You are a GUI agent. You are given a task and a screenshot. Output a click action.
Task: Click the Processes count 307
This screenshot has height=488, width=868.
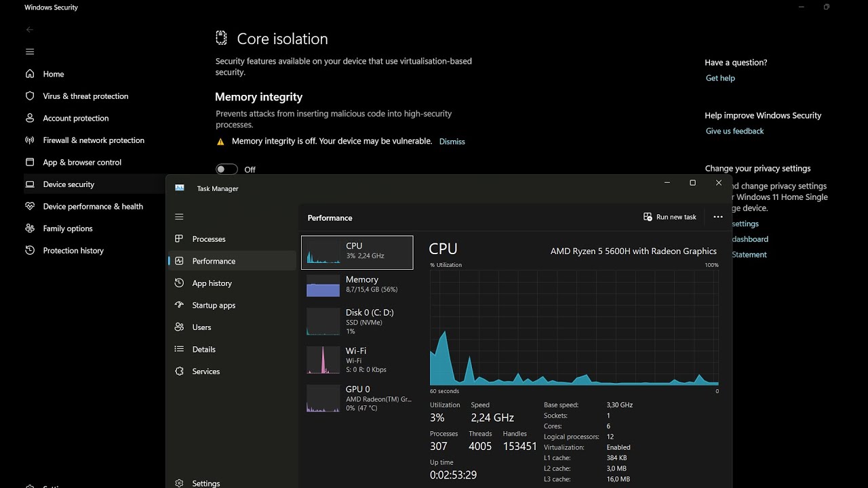[x=439, y=447]
